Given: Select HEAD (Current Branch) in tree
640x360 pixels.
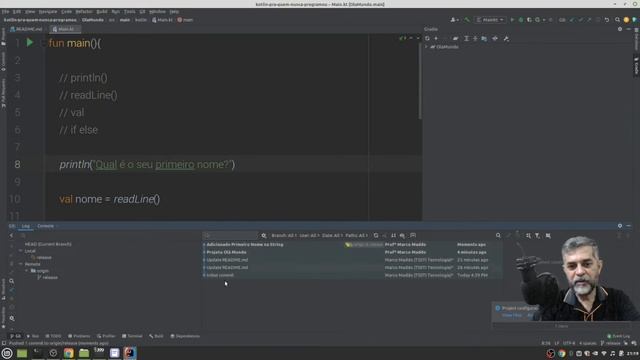Looking at the screenshot, I should tap(48, 244).
